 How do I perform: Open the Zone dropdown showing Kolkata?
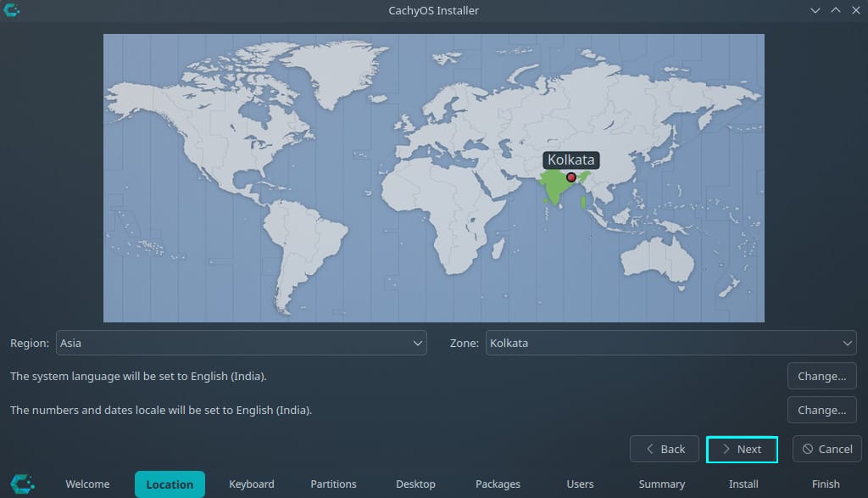tap(670, 344)
